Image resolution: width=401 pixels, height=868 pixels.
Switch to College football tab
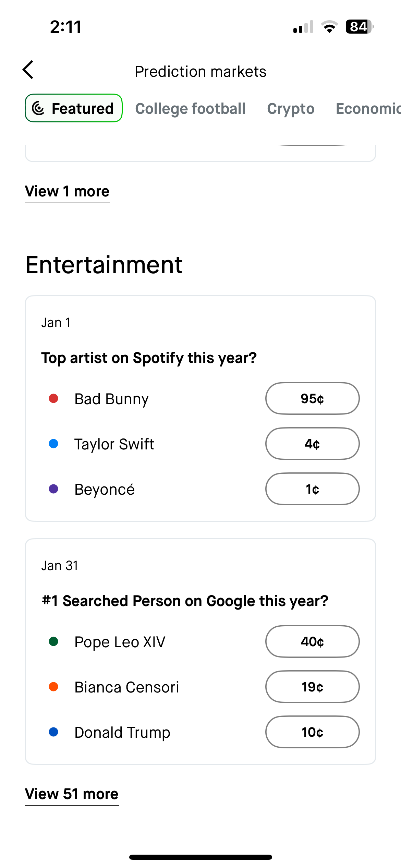pyautogui.click(x=190, y=108)
